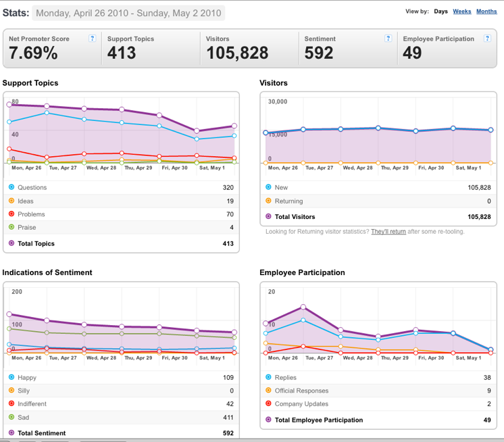Click Tue, Apr 27 peak on Employee Participation
This screenshot has height=442, width=504.
pos(303,307)
